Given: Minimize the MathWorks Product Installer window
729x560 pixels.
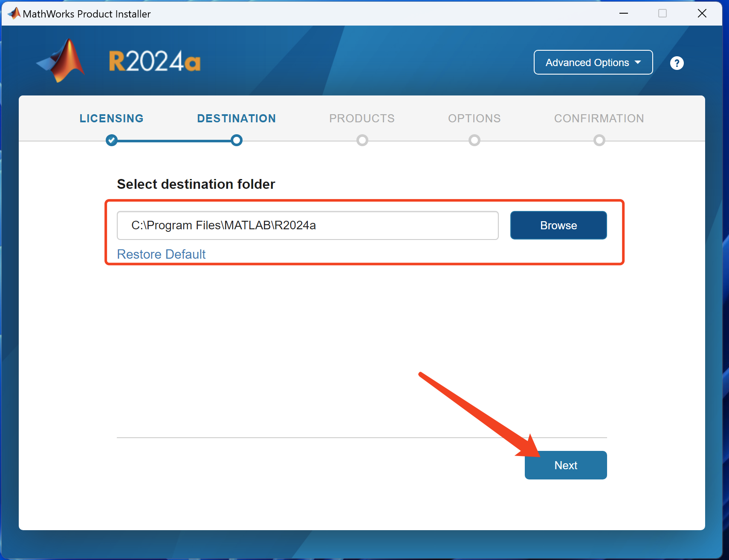Looking at the screenshot, I should 624,14.
